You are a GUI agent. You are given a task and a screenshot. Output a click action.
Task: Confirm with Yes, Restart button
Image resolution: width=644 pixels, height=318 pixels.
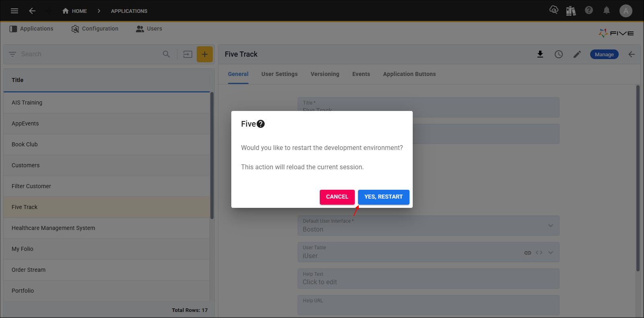(x=384, y=197)
